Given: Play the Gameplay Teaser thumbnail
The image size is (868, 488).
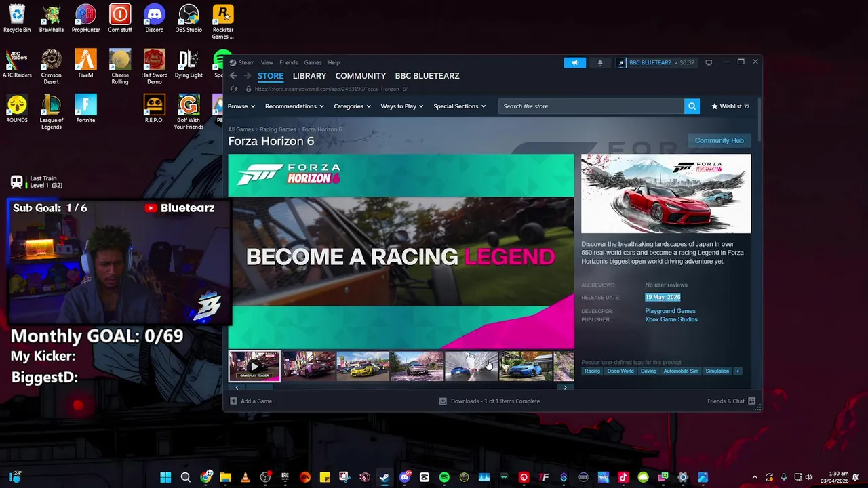Looking at the screenshot, I should tap(254, 366).
